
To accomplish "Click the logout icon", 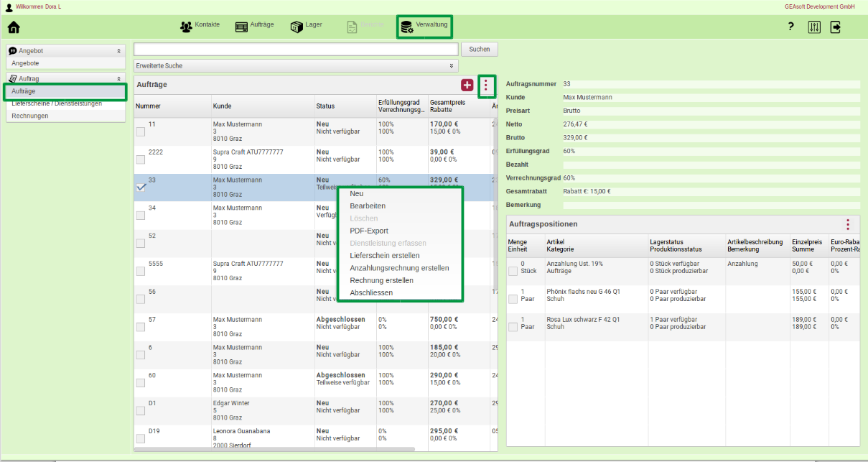I will tap(836, 27).
